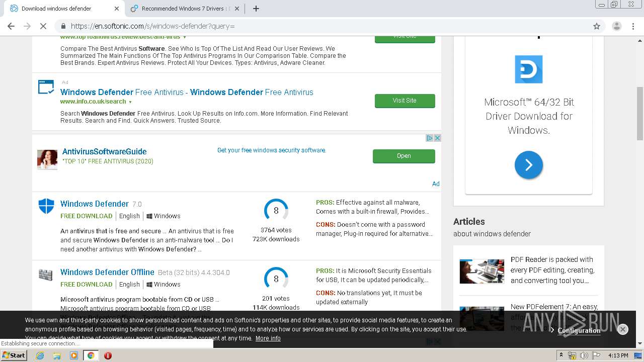
Task: Click rating circle for Windows Defender 7.0
Action: (276, 211)
